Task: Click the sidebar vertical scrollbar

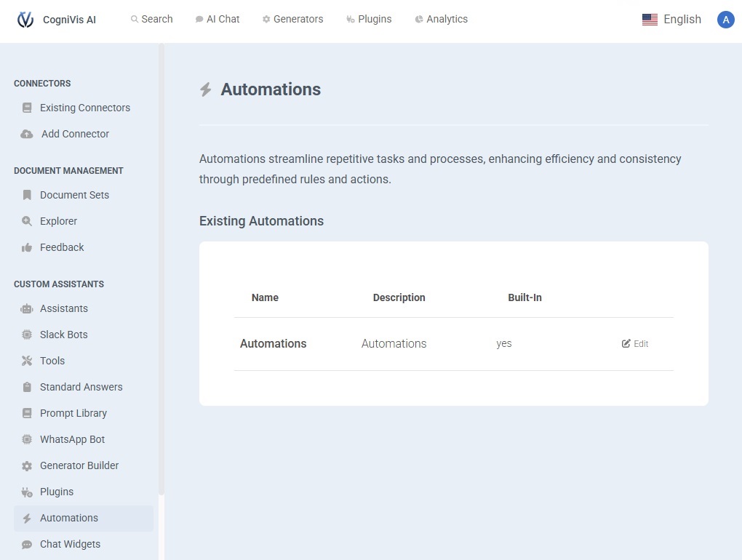Action: [x=161, y=269]
